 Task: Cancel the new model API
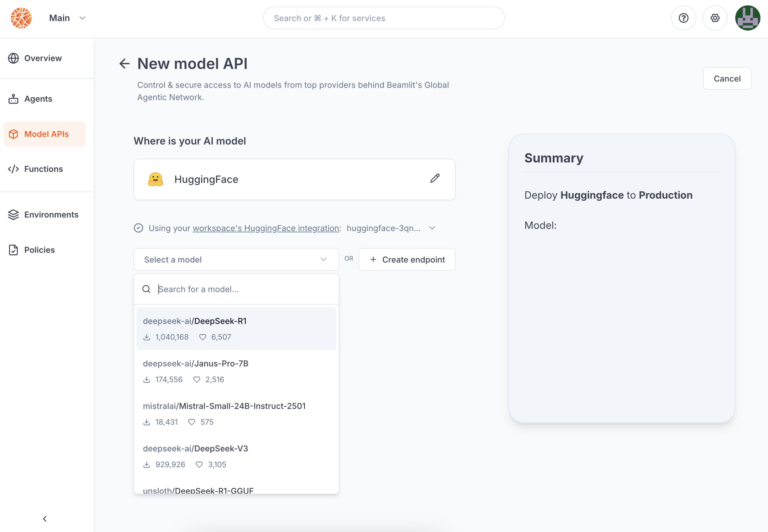(727, 78)
